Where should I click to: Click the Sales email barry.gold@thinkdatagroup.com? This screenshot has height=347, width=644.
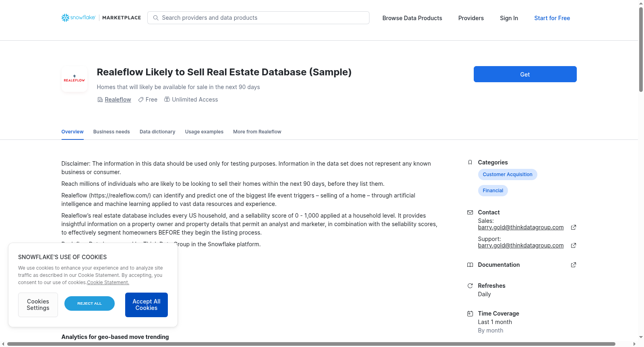click(x=521, y=227)
